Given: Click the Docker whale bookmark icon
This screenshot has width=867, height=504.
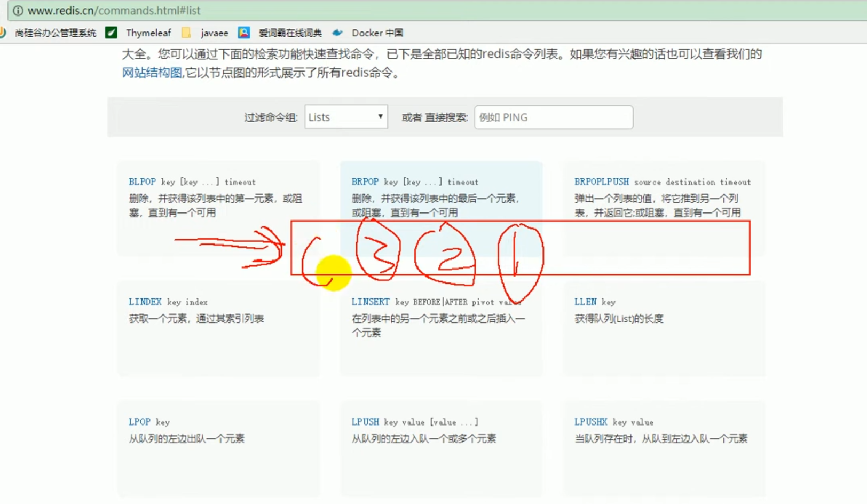Looking at the screenshot, I should (337, 33).
